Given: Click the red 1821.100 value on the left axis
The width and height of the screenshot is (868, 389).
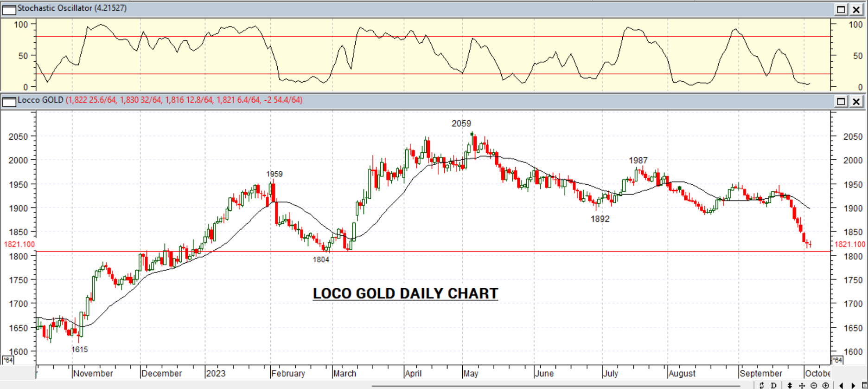Looking at the screenshot, I should click(x=19, y=244).
